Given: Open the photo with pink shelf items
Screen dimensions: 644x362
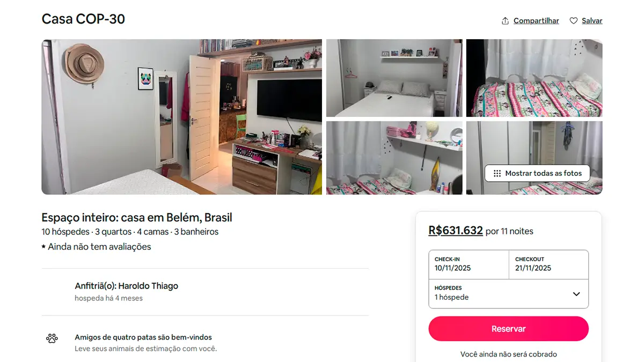Looking at the screenshot, I should (394, 158).
